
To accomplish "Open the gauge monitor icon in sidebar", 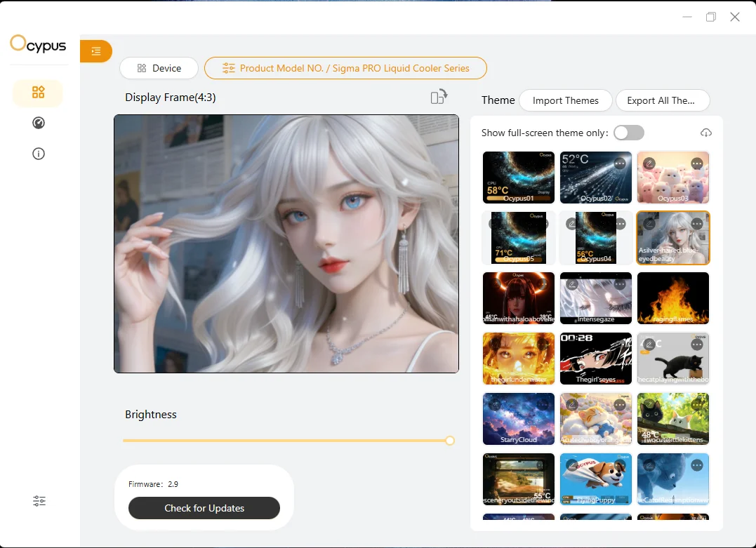I will pyautogui.click(x=39, y=123).
